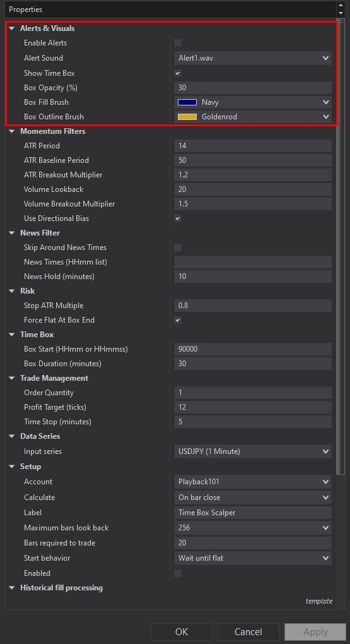Open the Box Outline Brush dropdown
Image resolution: width=350 pixels, height=644 pixels.
(x=253, y=117)
